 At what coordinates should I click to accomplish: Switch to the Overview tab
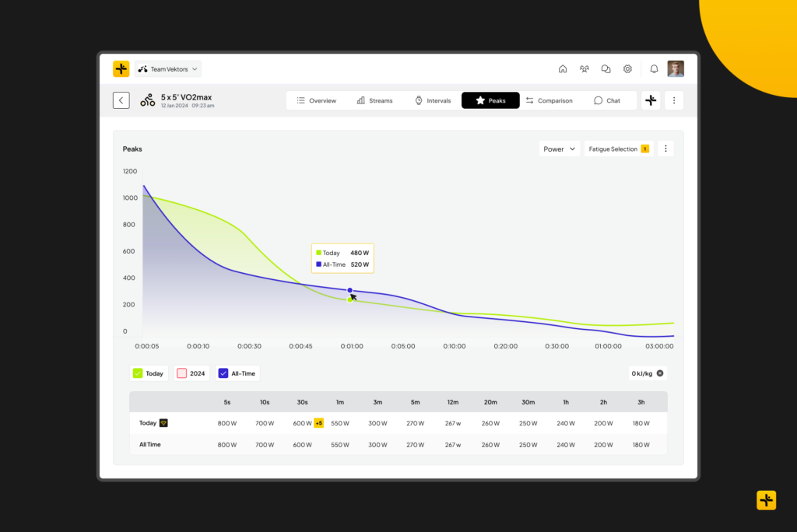coord(316,100)
